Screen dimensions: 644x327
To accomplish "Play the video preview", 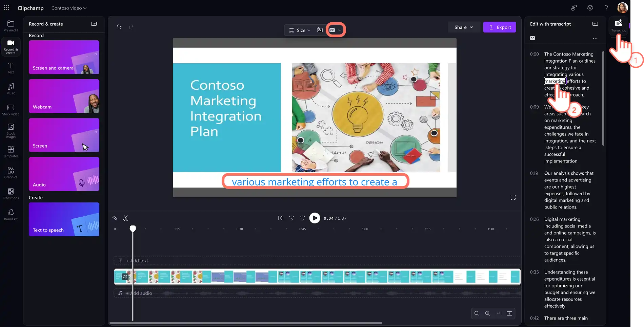I will coord(315,218).
